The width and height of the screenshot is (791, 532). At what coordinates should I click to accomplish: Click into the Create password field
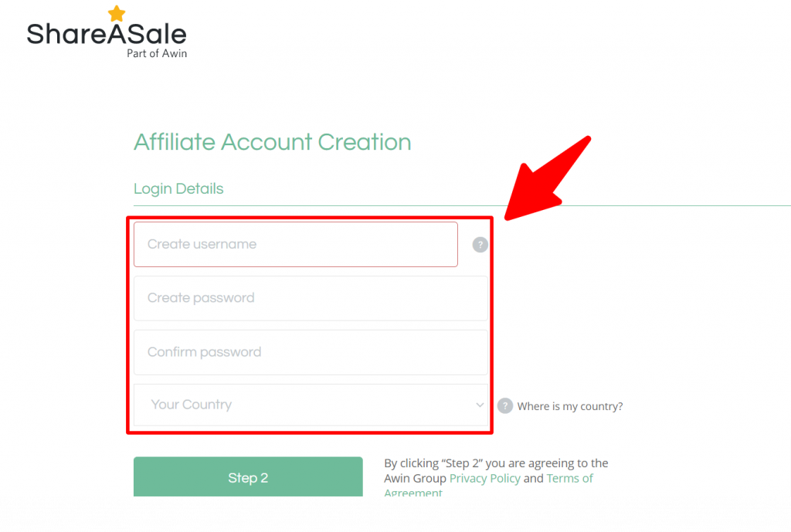click(311, 298)
